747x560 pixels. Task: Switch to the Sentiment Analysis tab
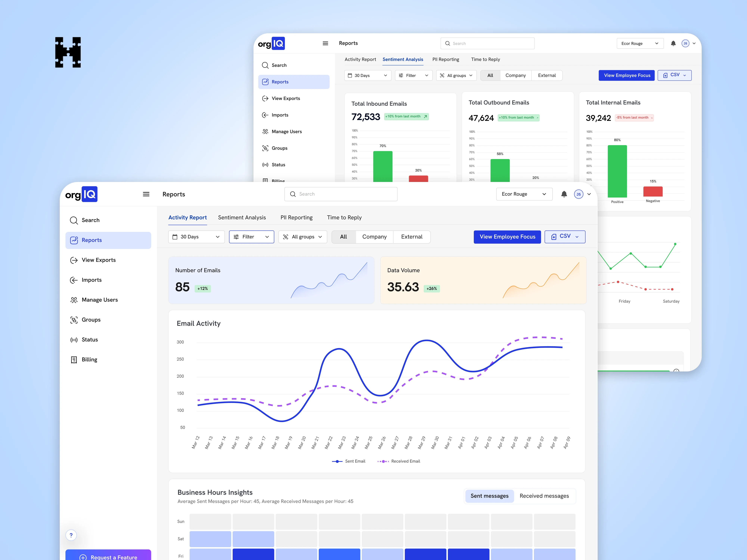pos(242,217)
